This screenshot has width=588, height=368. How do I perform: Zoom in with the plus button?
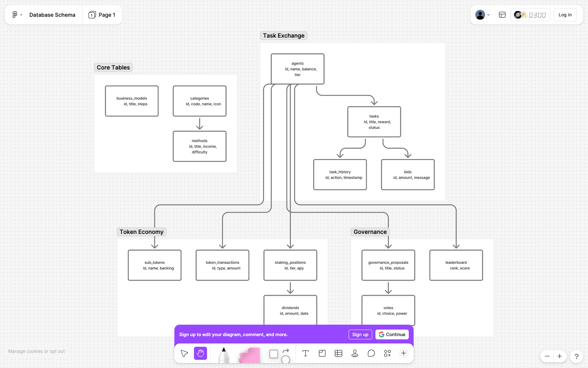pyautogui.click(x=559, y=356)
